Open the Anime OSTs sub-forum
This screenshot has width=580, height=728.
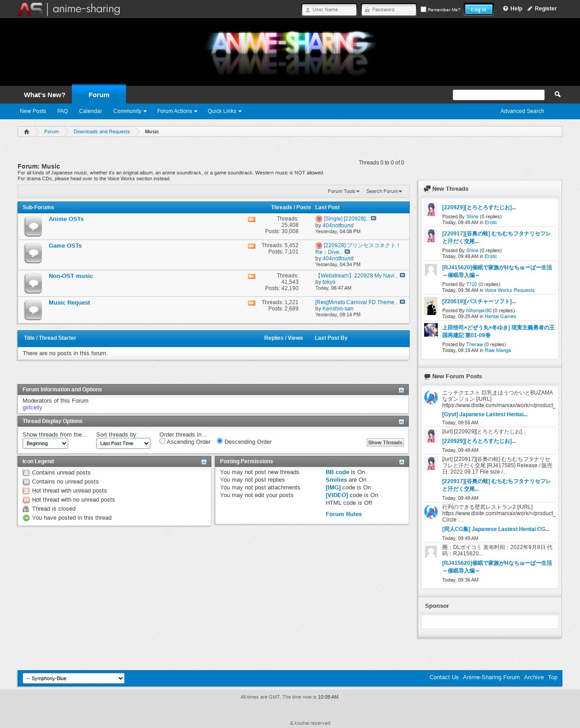click(x=66, y=219)
